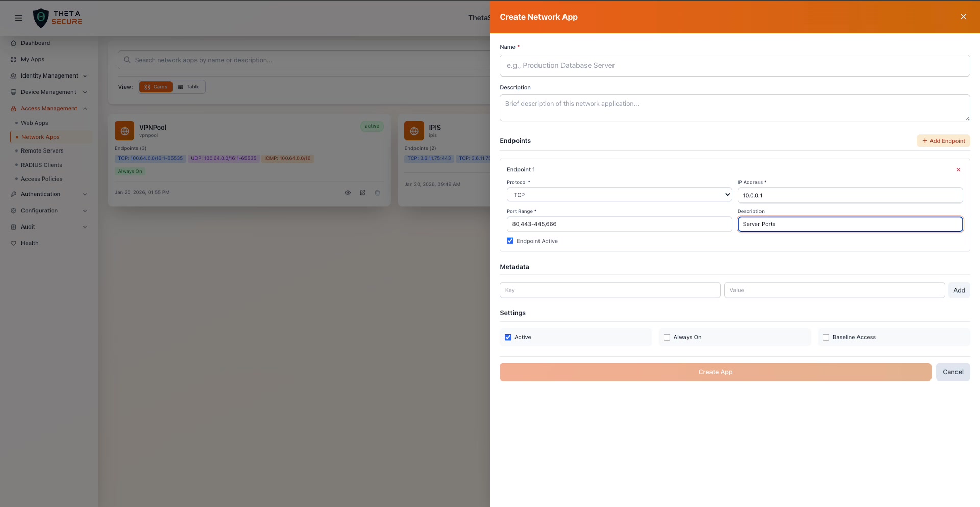980x507 pixels.
Task: Switch view to Table
Action: tap(188, 87)
